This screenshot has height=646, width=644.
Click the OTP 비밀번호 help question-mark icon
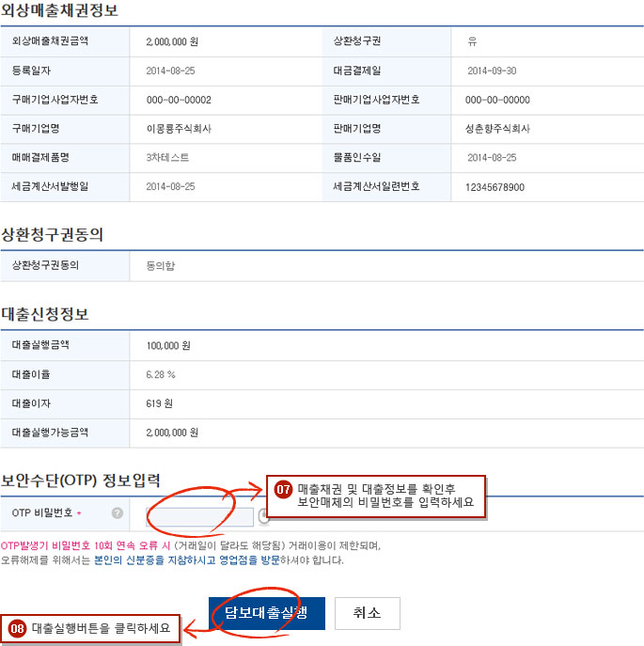[x=118, y=512]
